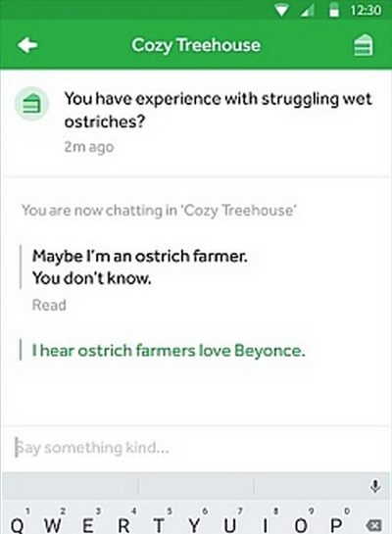Image resolution: width=392 pixels, height=534 pixels.
Task: Open the house icon in header
Action: tap(363, 45)
